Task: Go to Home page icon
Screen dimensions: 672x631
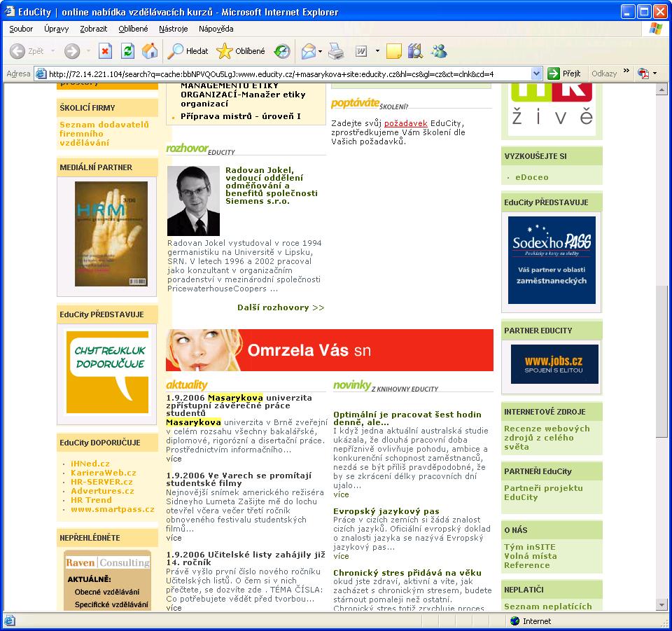Action: click(x=150, y=51)
